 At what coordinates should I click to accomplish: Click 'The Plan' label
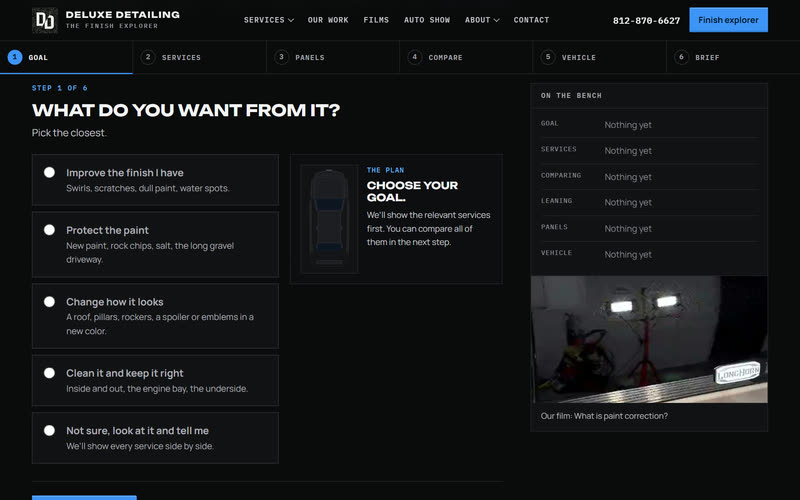[x=385, y=170]
